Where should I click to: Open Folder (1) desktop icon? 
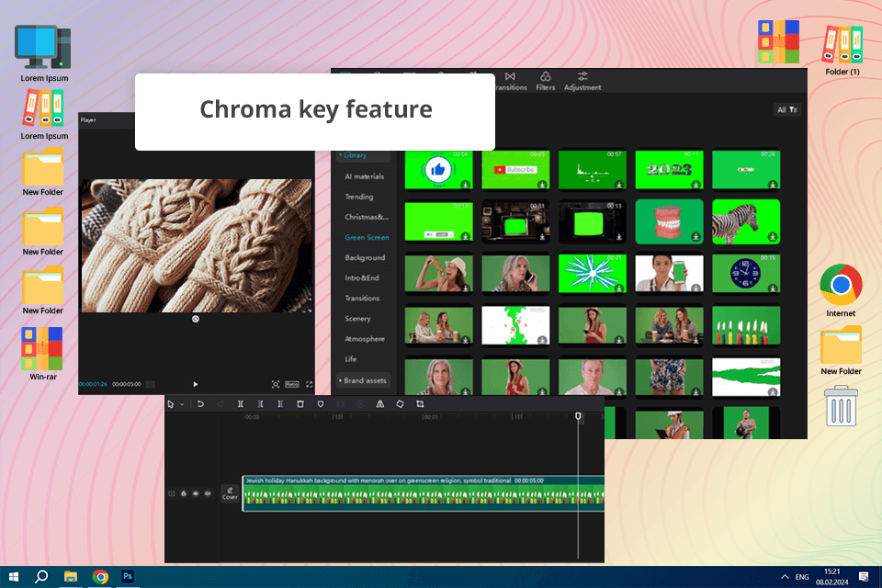(842, 50)
